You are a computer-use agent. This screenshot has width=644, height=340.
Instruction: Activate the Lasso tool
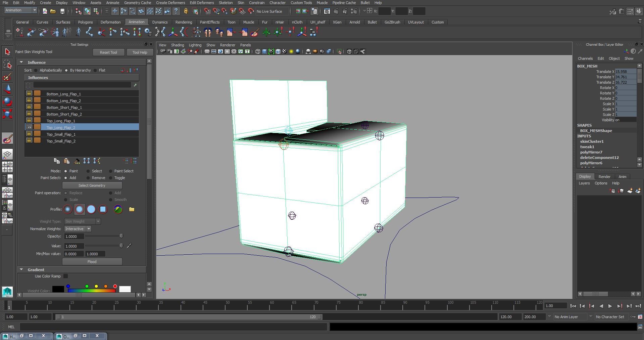coord(7,64)
